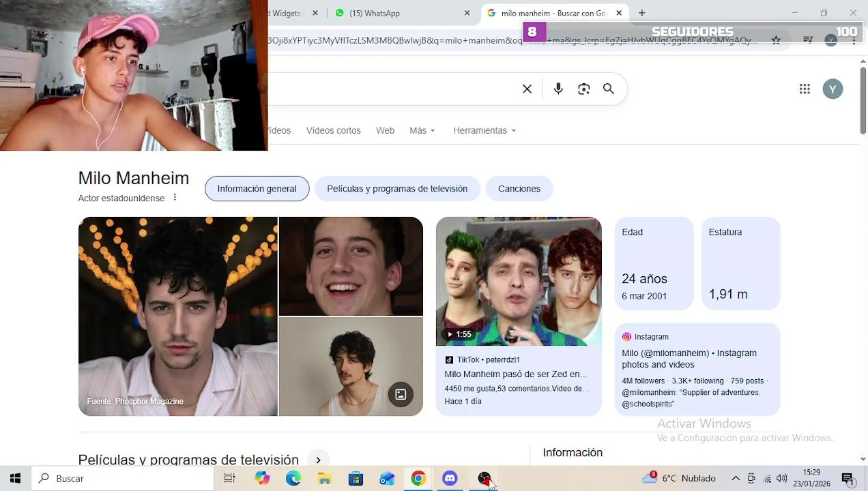This screenshot has height=491, width=868.
Task: Open Google Lens image search icon
Action: point(583,89)
